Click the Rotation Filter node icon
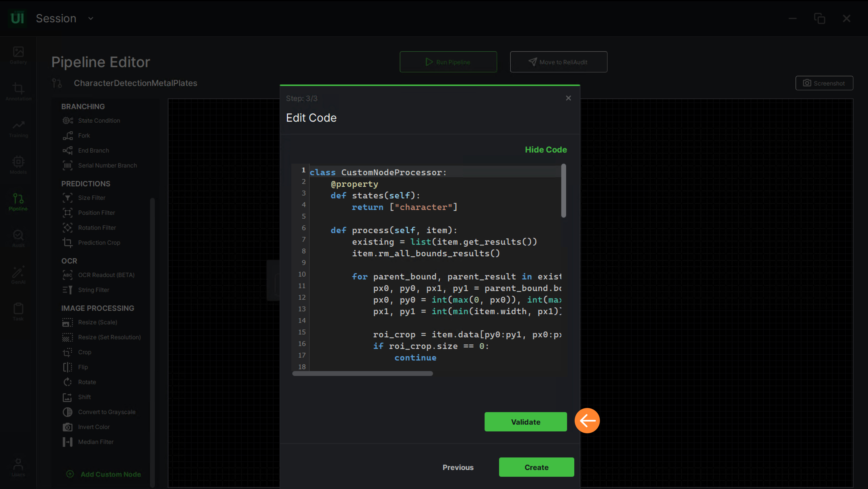This screenshot has width=868, height=489. pyautogui.click(x=67, y=228)
